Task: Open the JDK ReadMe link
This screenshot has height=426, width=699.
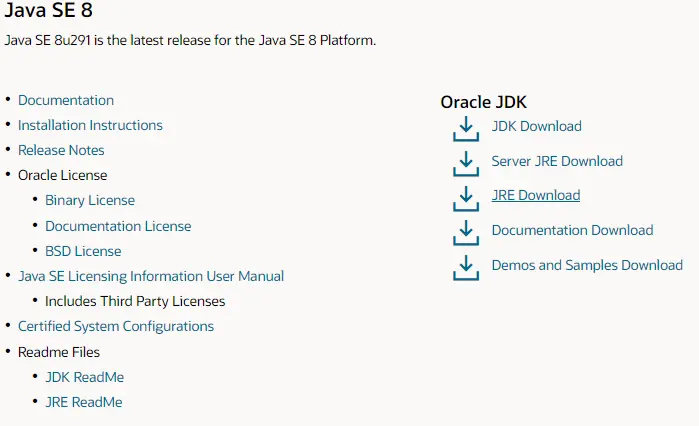Action: point(84,377)
